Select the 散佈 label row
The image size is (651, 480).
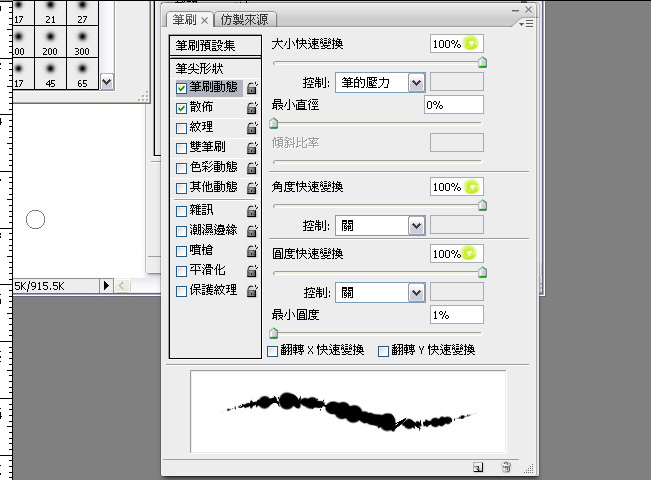point(202,107)
